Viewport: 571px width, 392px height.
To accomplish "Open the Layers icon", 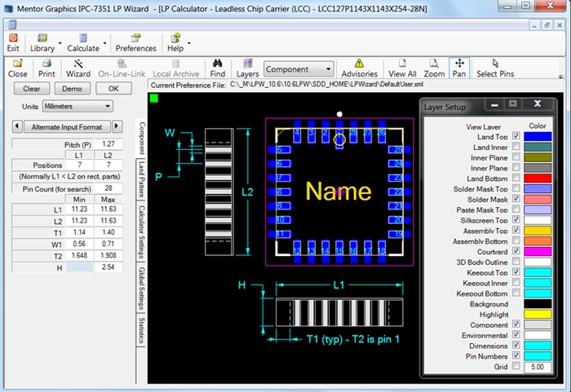I will tap(248, 64).
